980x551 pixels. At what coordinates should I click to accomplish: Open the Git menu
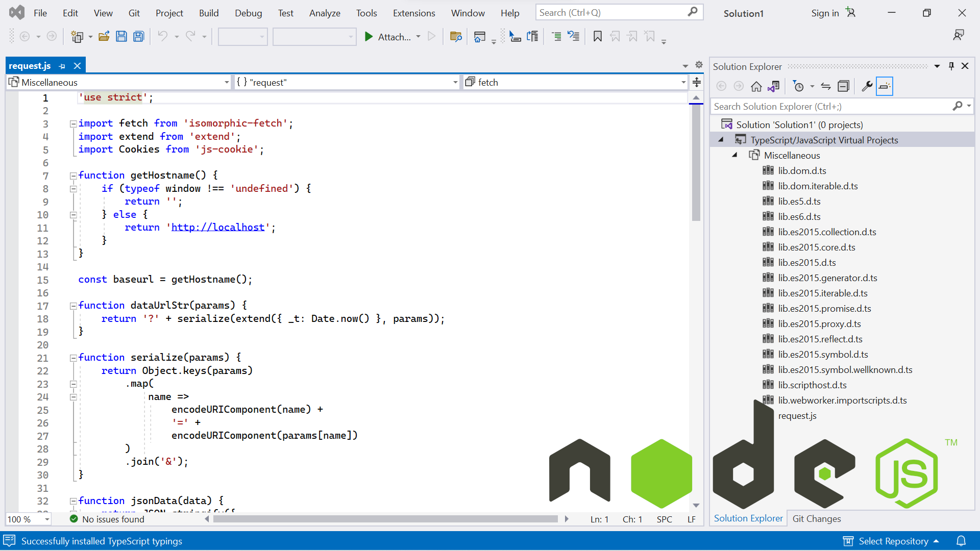point(134,13)
